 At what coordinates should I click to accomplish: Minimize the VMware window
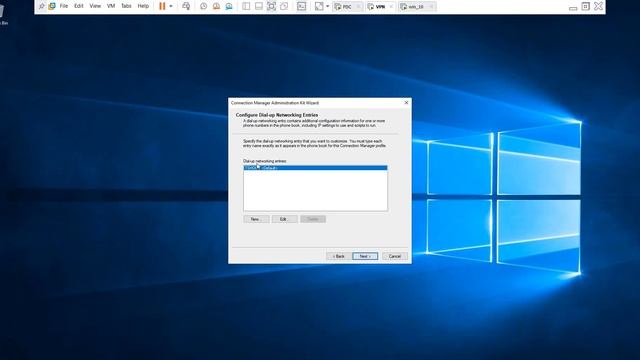click(573, 7)
